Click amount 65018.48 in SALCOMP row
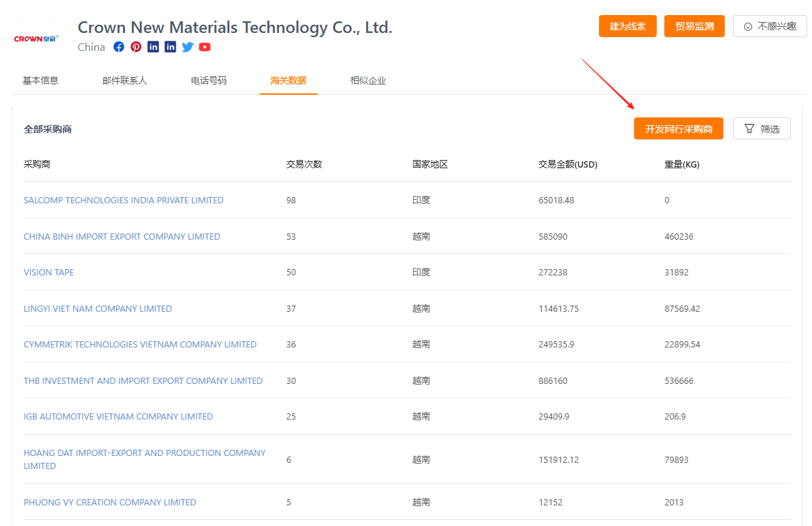This screenshot has width=812, height=526. pyautogui.click(x=556, y=201)
